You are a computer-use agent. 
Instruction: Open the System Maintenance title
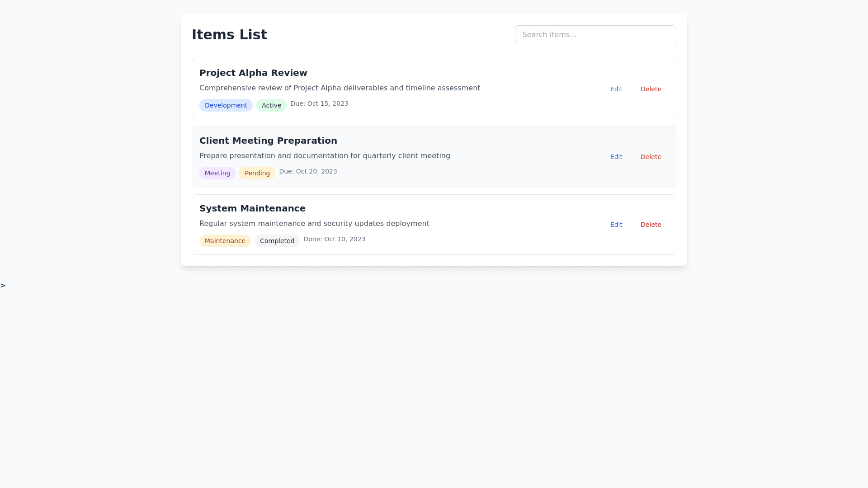pos(252,208)
